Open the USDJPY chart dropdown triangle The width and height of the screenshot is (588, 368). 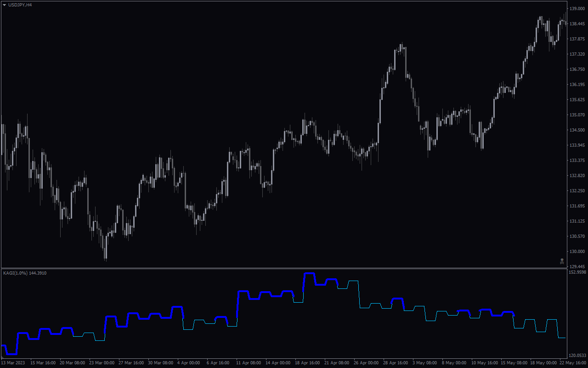(4, 5)
